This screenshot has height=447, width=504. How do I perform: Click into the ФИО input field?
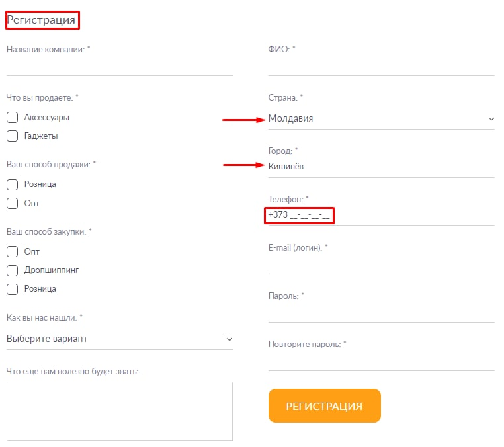pyautogui.click(x=381, y=67)
